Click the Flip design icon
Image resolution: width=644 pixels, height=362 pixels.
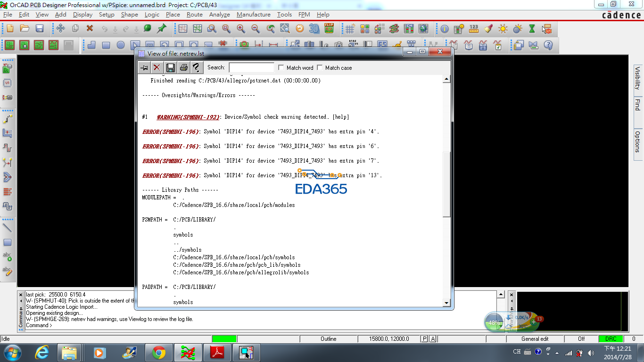(x=329, y=28)
